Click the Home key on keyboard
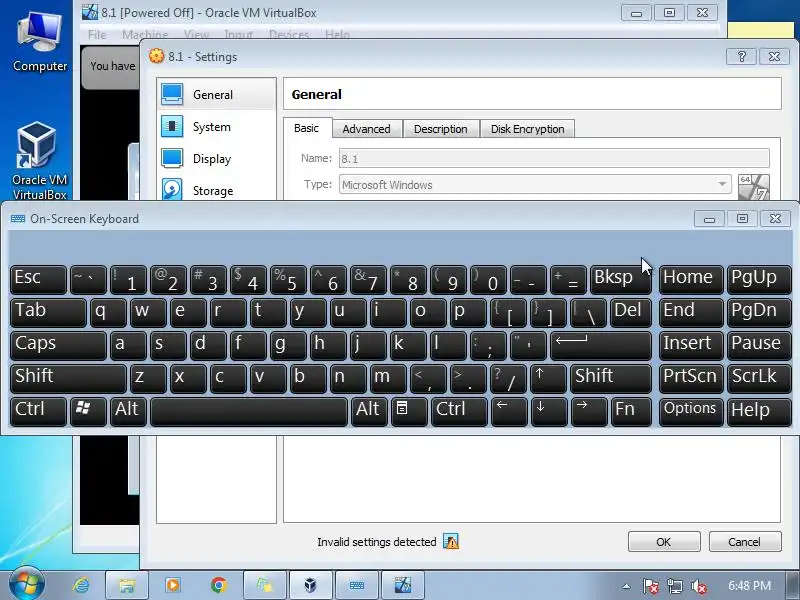 (691, 280)
